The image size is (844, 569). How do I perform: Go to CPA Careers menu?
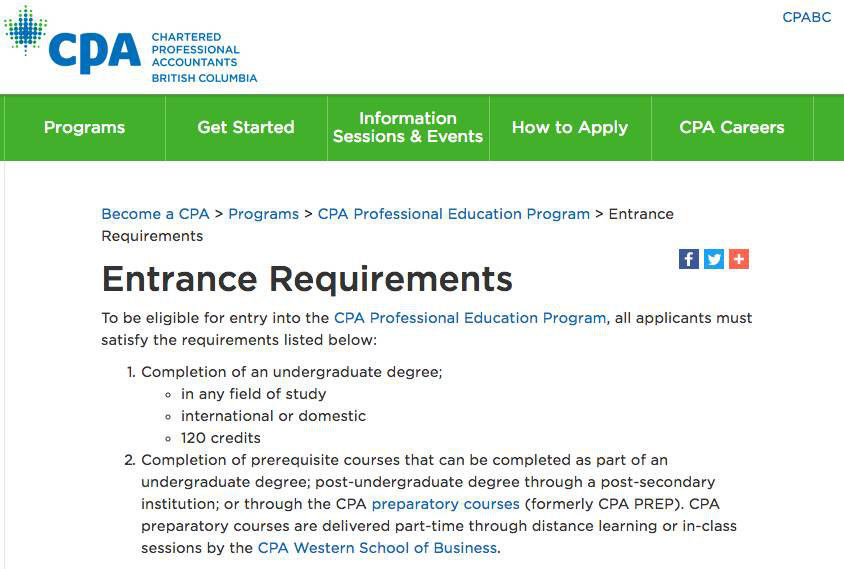pos(732,128)
